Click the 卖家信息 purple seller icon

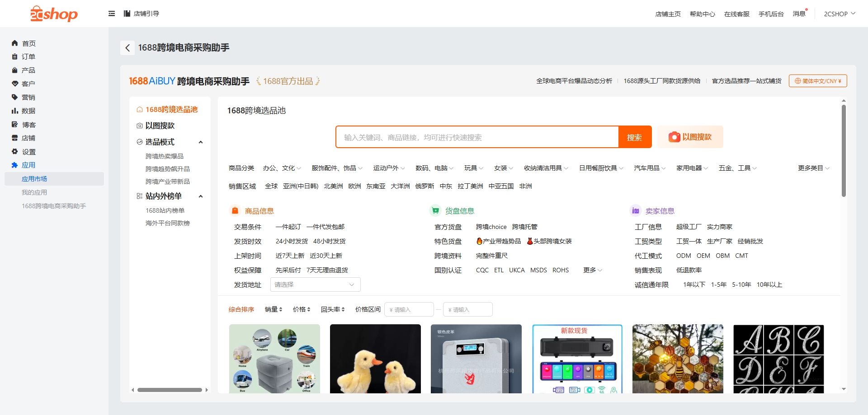click(636, 210)
